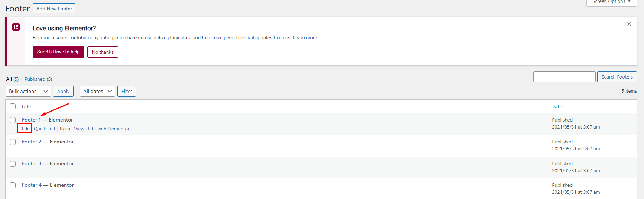This screenshot has width=644, height=199.
Task: Open the Bulk actions dropdown
Action: tap(28, 91)
